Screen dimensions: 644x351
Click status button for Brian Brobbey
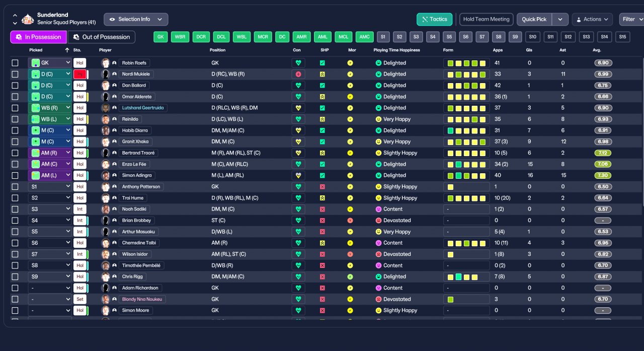79,221
